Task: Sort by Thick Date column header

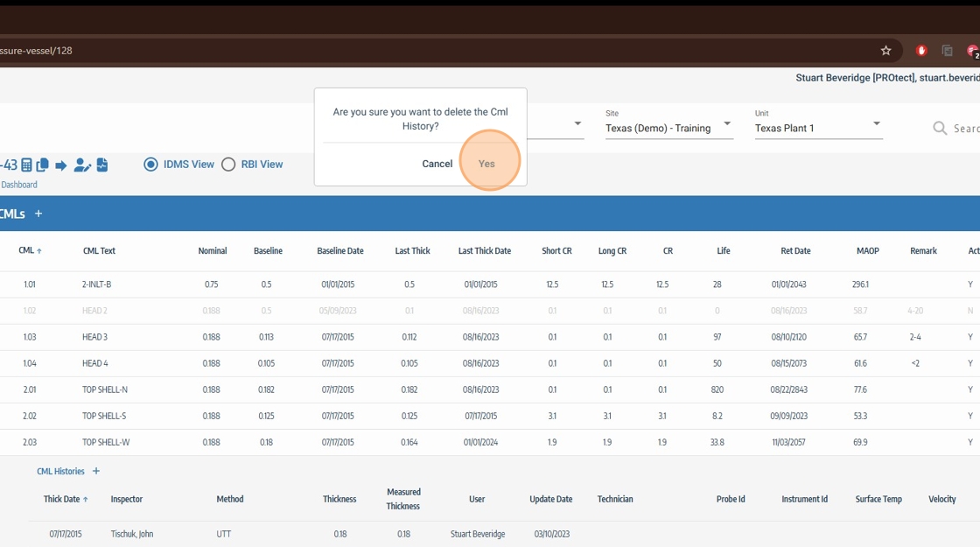Action: (61, 499)
